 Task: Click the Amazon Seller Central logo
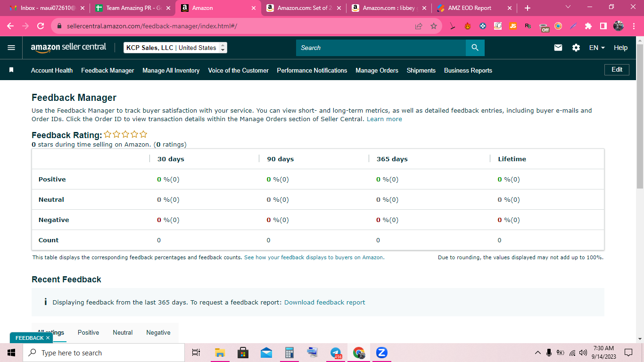(x=68, y=48)
